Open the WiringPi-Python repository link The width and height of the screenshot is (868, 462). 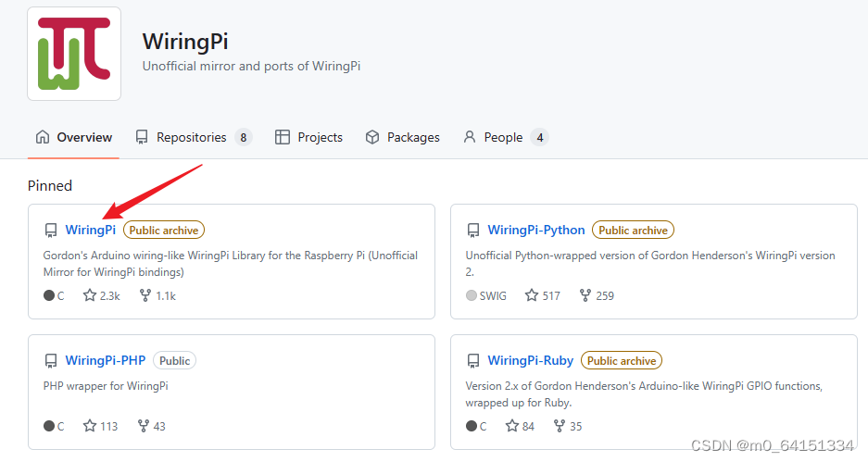tap(536, 230)
